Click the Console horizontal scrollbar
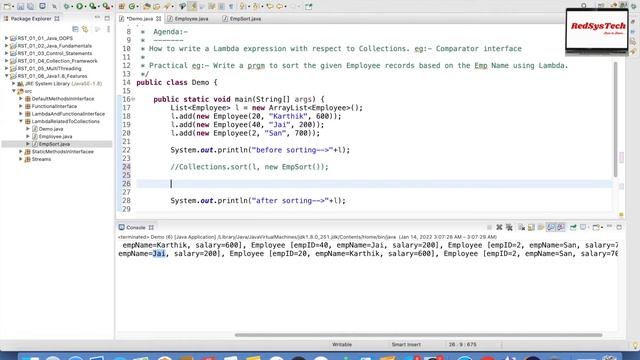This screenshot has height=360, width=640. (x=418, y=335)
